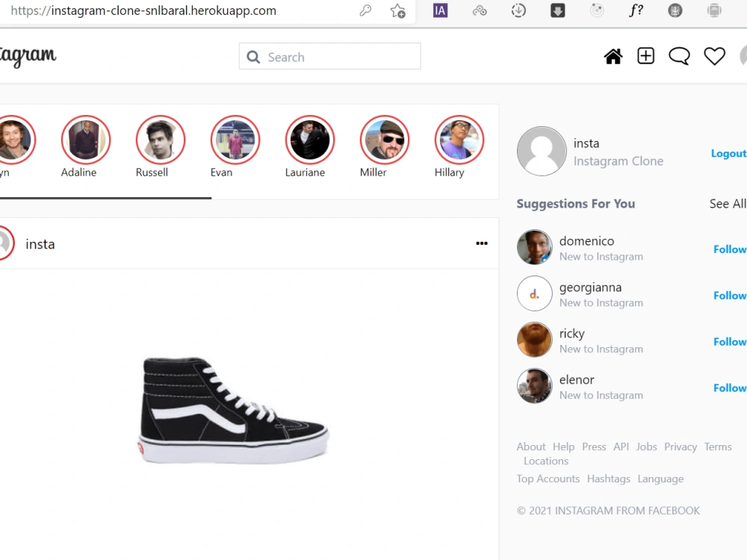Click the post author name insta
Viewport: 747px width, 560px height.
click(x=40, y=244)
